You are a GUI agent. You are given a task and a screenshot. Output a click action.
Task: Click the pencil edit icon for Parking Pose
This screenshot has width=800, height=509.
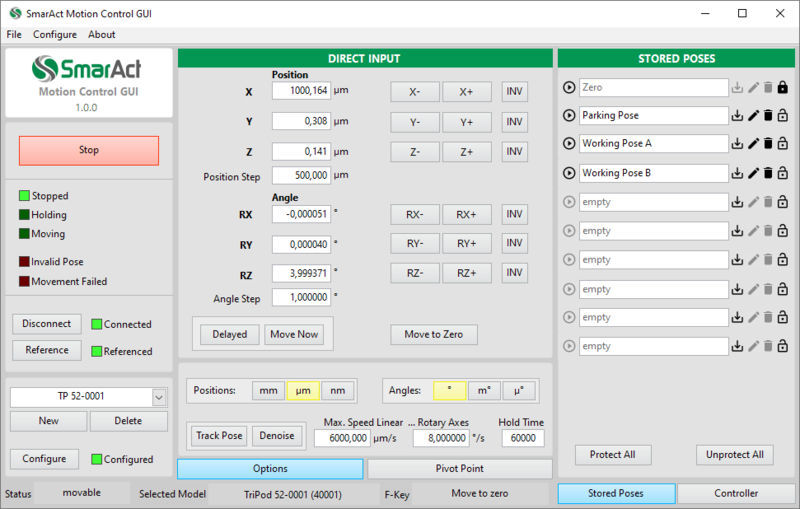[753, 116]
